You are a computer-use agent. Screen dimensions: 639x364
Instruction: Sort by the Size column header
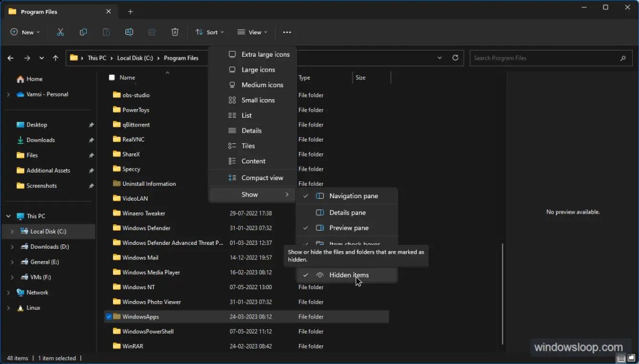click(x=360, y=78)
